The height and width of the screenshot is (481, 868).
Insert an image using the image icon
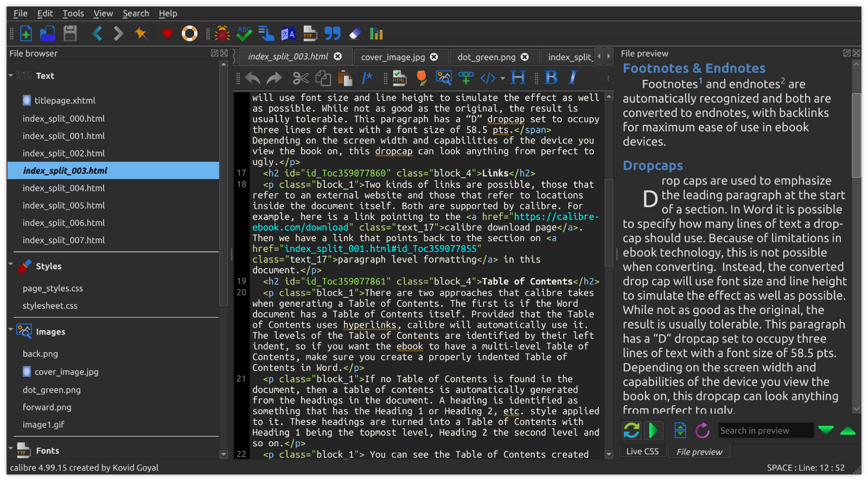coord(443,78)
